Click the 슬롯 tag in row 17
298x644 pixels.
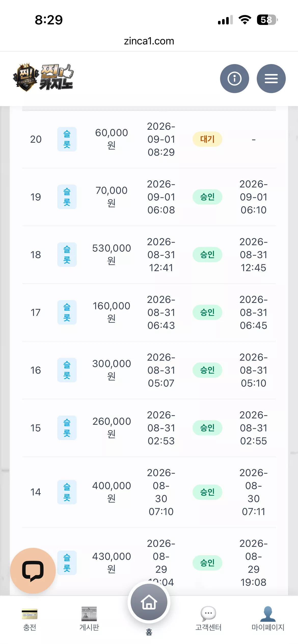[x=67, y=312]
